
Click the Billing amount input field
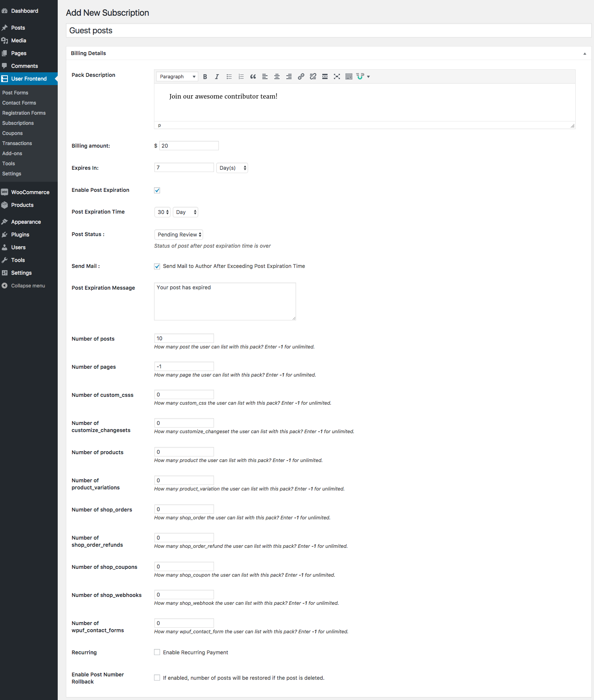click(189, 146)
